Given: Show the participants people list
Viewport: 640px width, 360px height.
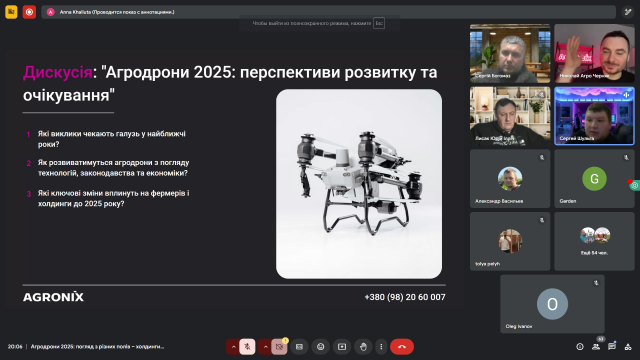Looking at the screenshot, I should click(x=596, y=347).
